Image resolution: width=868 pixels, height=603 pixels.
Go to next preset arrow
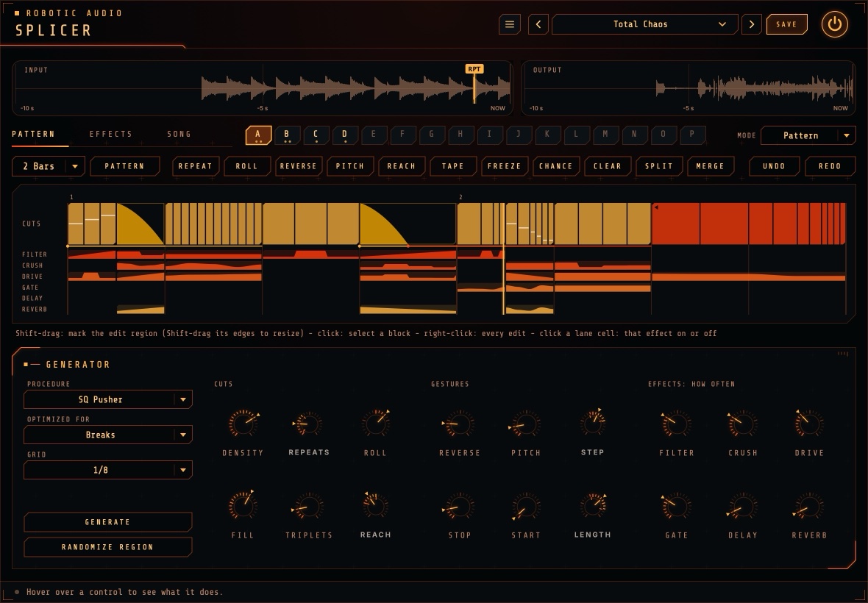click(x=751, y=24)
